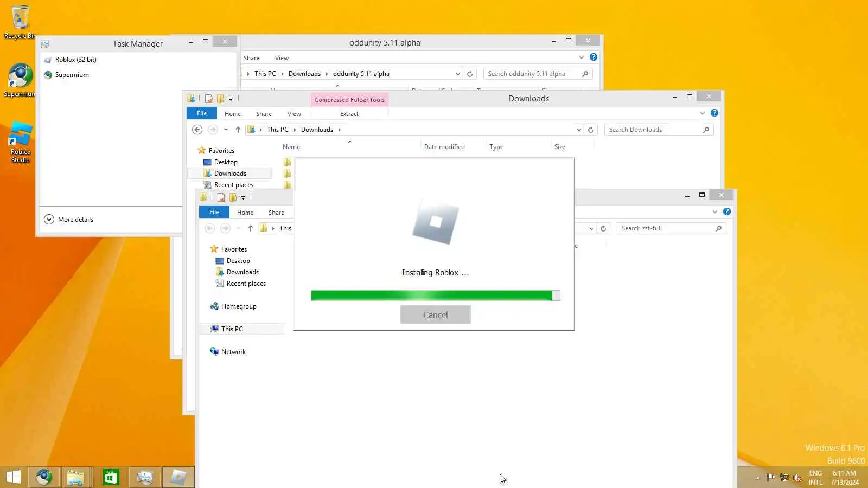Click the Search oddunity 5.11 alpha field
The image size is (868, 488).
point(538,74)
